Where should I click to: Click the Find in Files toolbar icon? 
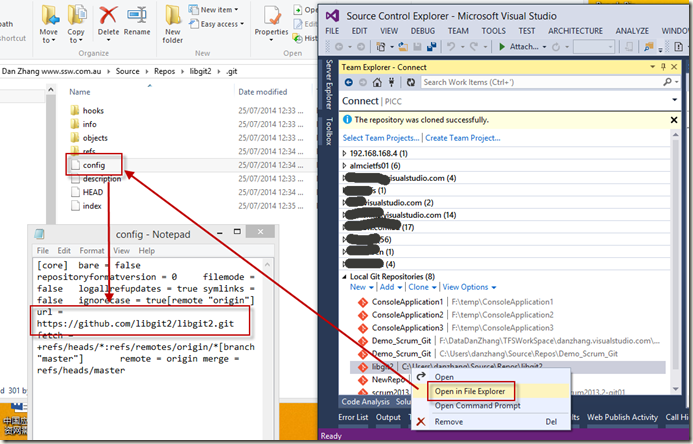[x=649, y=46]
